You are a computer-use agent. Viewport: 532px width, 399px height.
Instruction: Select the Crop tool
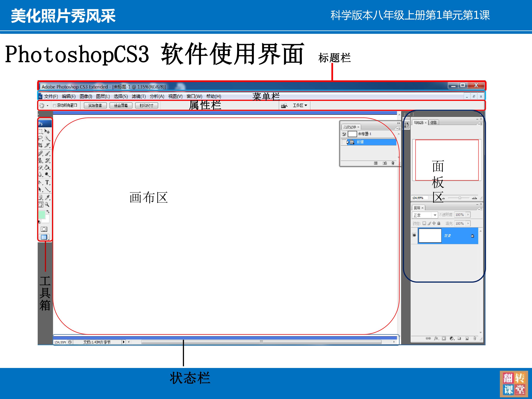[40, 145]
